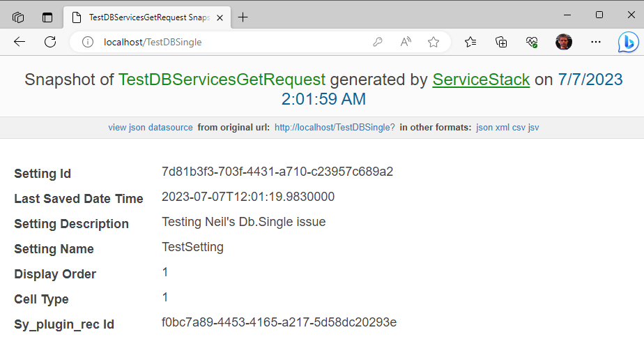
Task: Click the browser Back arrow
Action: pos(20,42)
